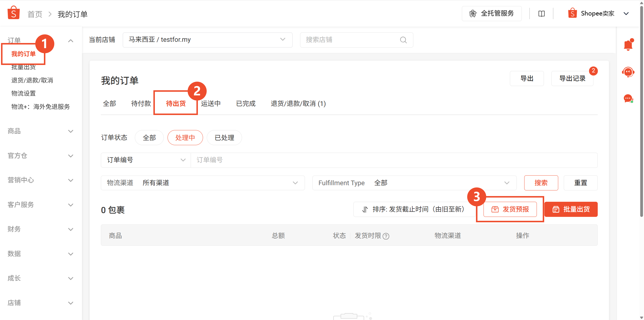This screenshot has width=644, height=320.
Task: Collapse the 订单 sidebar section
Action: click(71, 41)
